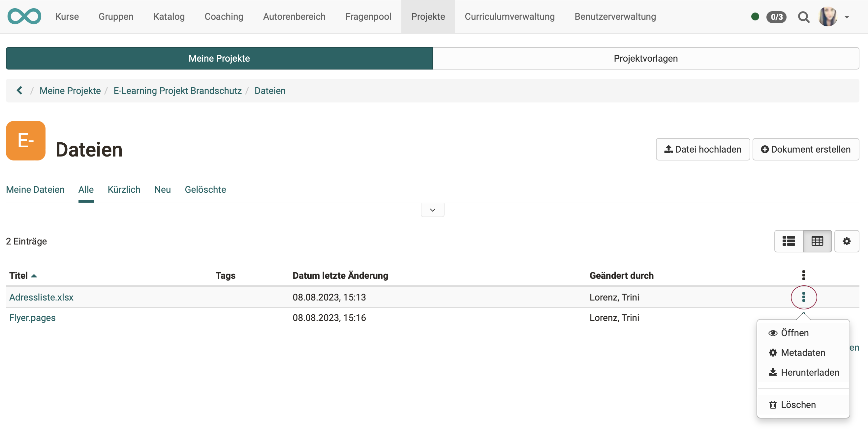
Task: Click the orange E- project avatar
Action: click(x=26, y=140)
